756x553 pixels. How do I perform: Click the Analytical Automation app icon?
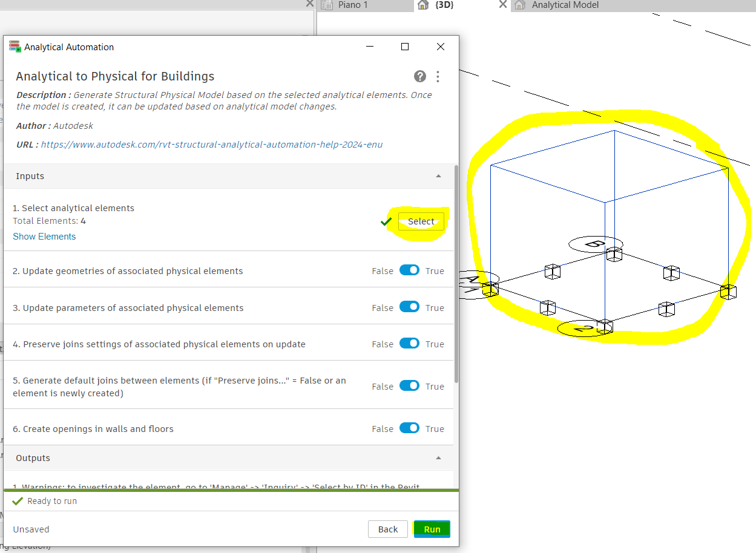[x=15, y=47]
